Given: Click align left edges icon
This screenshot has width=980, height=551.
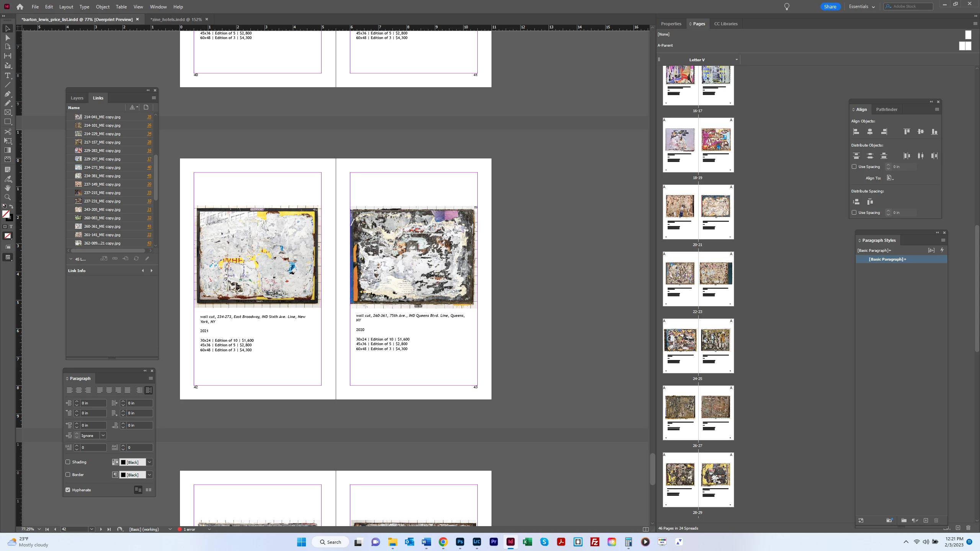Looking at the screenshot, I should click(x=856, y=132).
